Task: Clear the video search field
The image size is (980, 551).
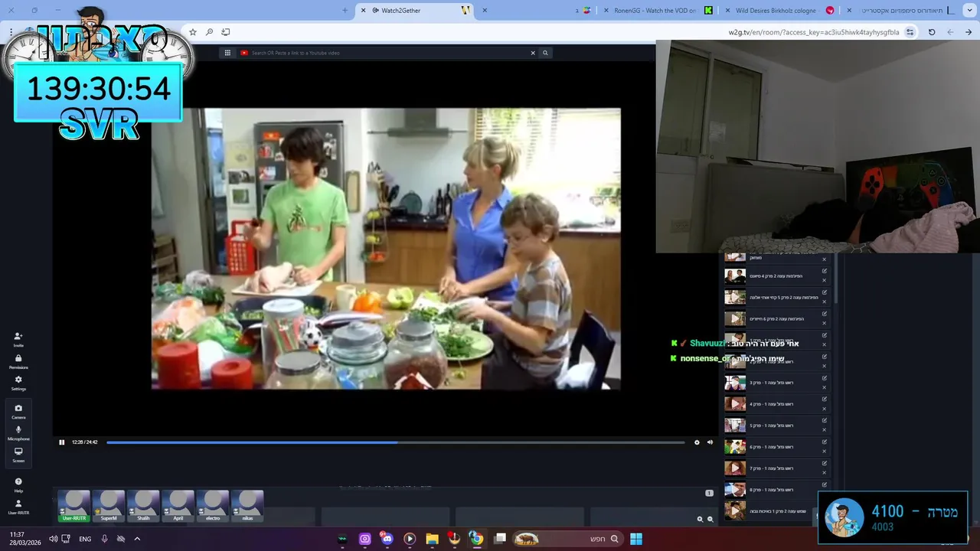Action: pyautogui.click(x=533, y=53)
